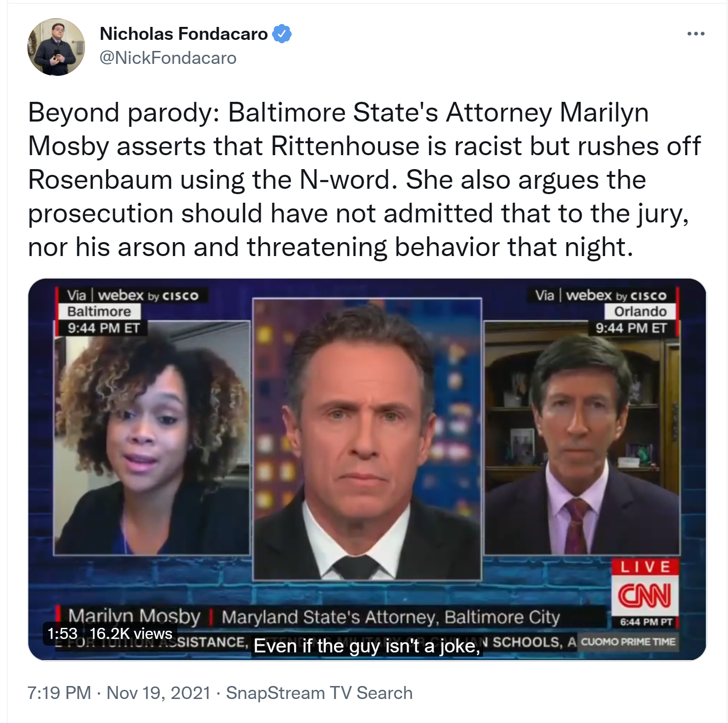Screen dimensions: 728x723
Task: Click the 6:44 PM PT time label
Action: pyautogui.click(x=646, y=622)
